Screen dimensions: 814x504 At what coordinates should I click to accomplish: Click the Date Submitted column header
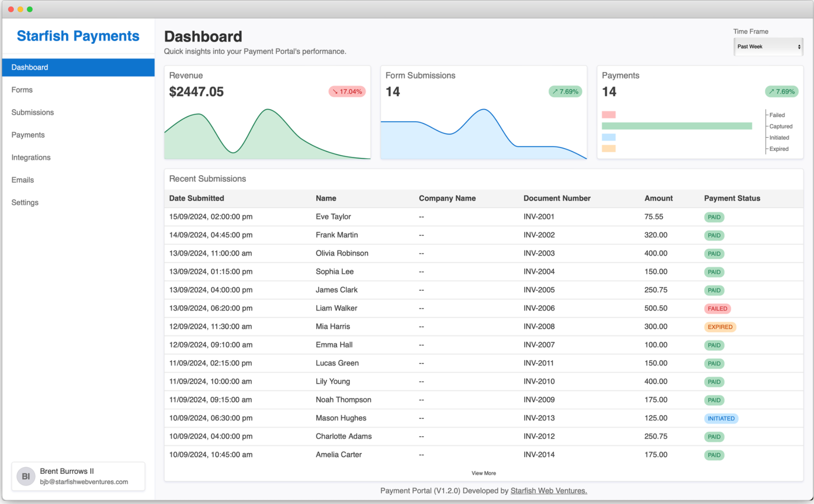[196, 198]
